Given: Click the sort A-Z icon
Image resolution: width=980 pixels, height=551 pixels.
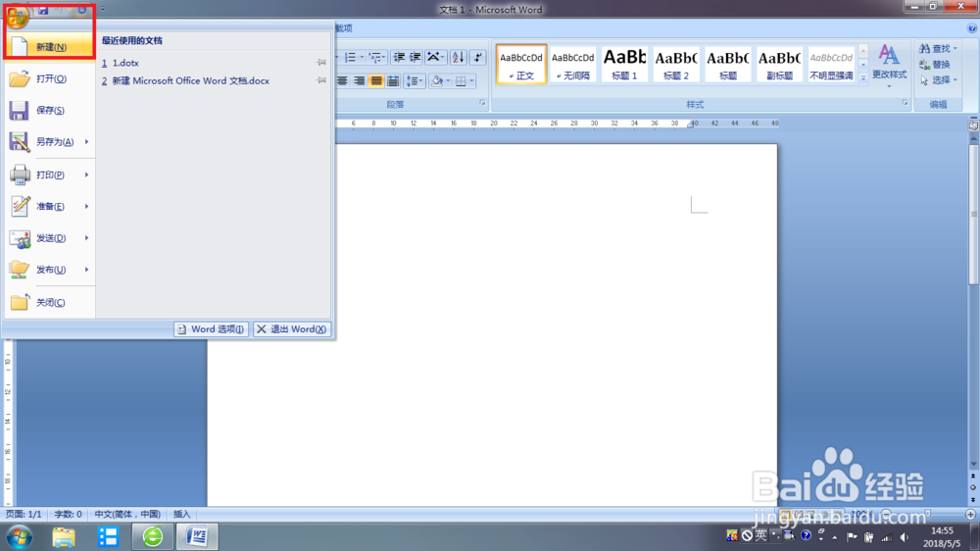Looking at the screenshot, I should (x=458, y=58).
